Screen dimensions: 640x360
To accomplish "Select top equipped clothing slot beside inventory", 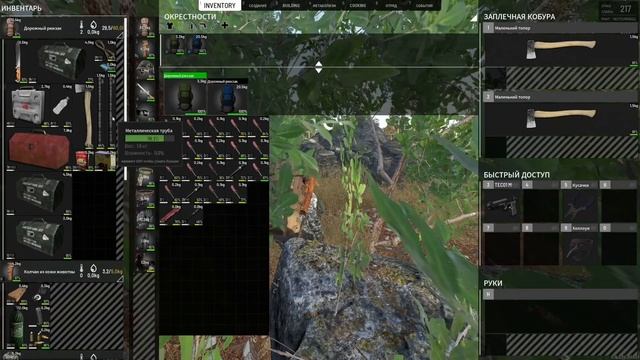I will coord(145,27).
